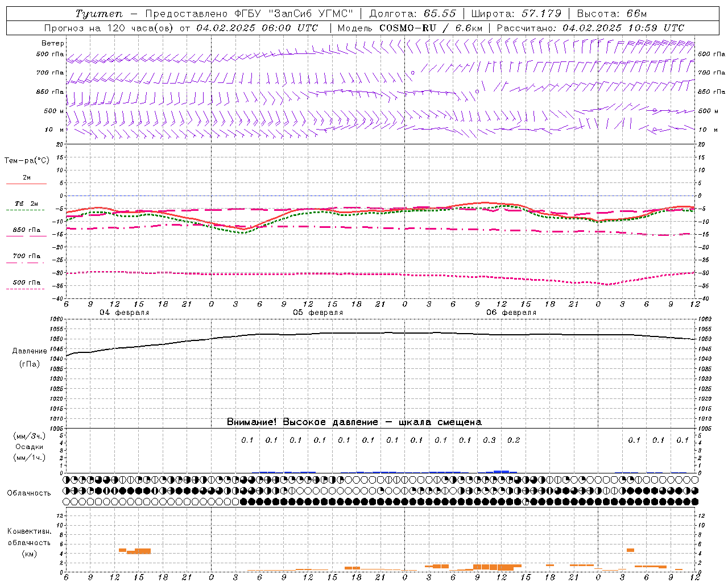728x582 pixels.
Task: Click the "Осадки" precipitation label
Action: coord(30,447)
